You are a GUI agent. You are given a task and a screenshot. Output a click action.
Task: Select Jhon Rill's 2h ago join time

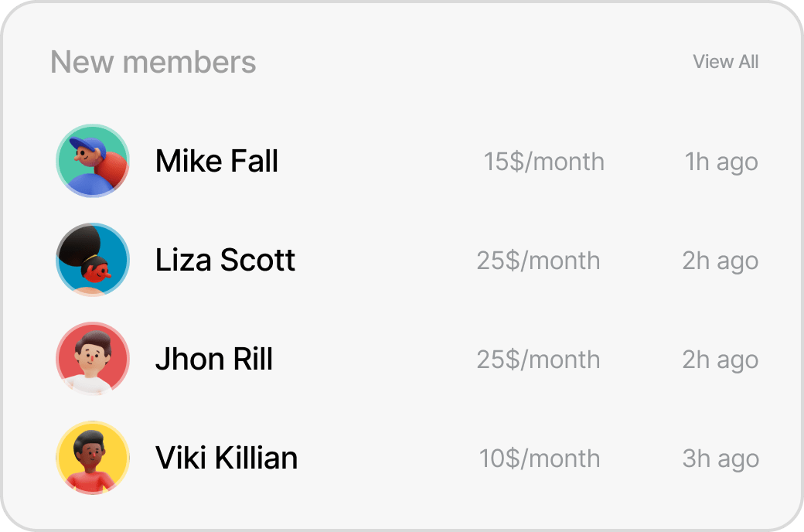pos(720,360)
